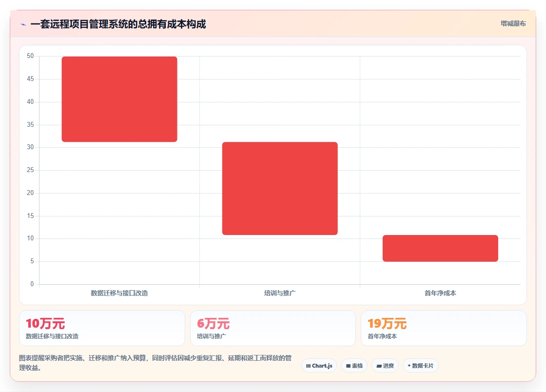Click y-axis tick value 45
Image resolution: width=546 pixels, height=392 pixels.
pos(30,79)
